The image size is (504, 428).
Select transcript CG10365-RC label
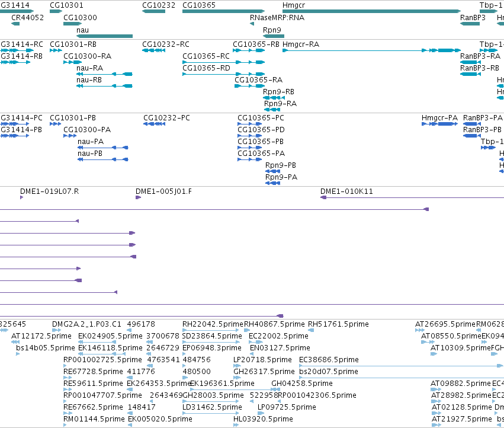[206, 56]
